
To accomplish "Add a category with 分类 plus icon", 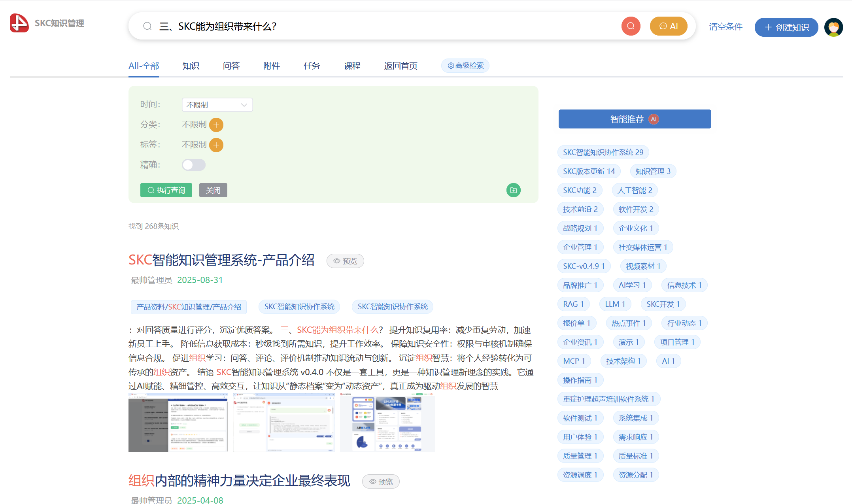I will click(x=216, y=125).
